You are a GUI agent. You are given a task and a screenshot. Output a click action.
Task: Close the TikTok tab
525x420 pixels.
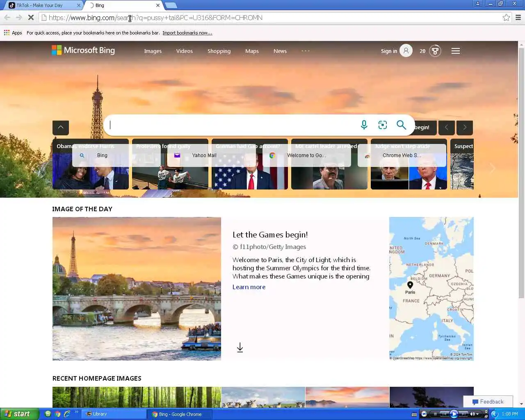(x=79, y=5)
